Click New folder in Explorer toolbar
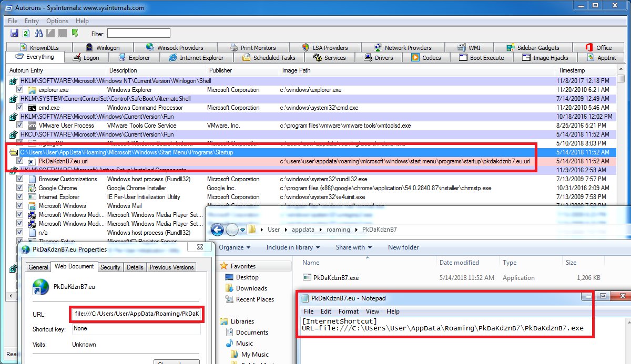The height and width of the screenshot is (364, 631). pos(403,247)
